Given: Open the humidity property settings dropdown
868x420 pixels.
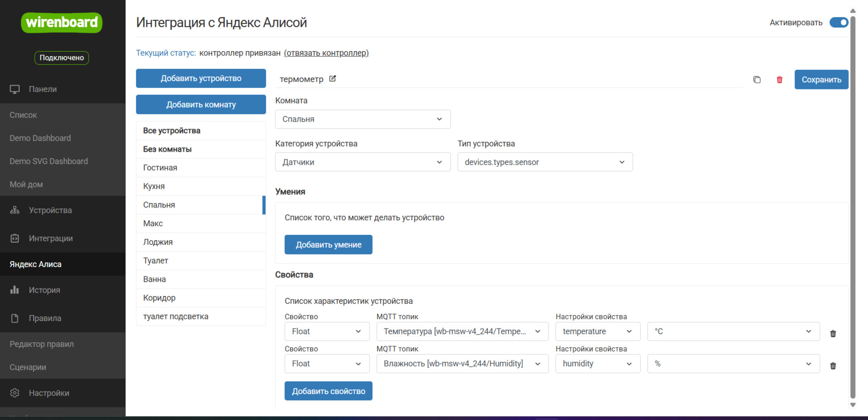Looking at the screenshot, I should pyautogui.click(x=598, y=363).
